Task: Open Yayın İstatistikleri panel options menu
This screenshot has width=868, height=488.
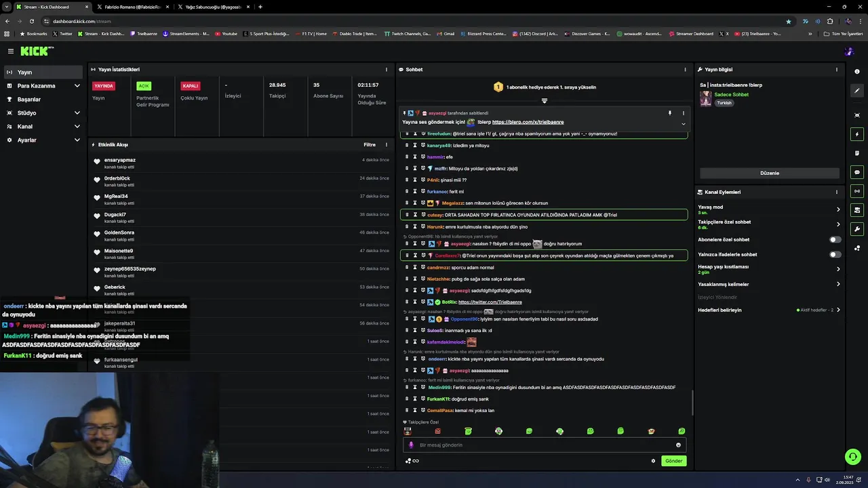Action: [387, 69]
